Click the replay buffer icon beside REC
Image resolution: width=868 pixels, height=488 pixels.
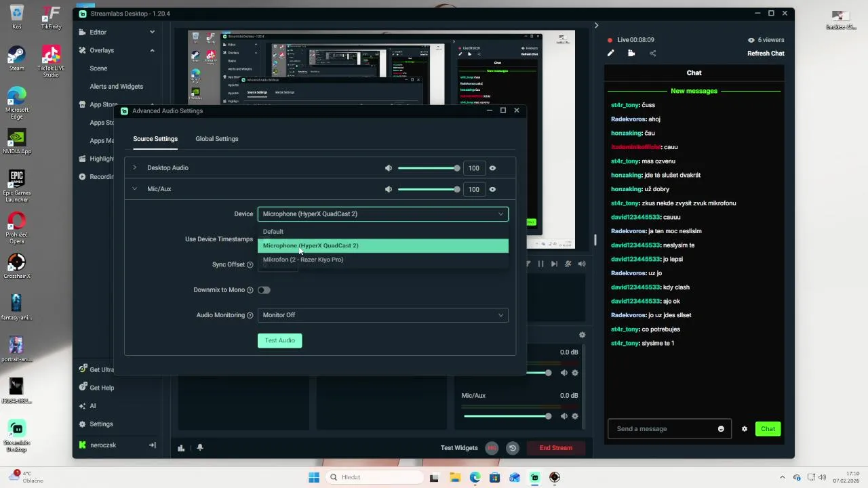513,448
